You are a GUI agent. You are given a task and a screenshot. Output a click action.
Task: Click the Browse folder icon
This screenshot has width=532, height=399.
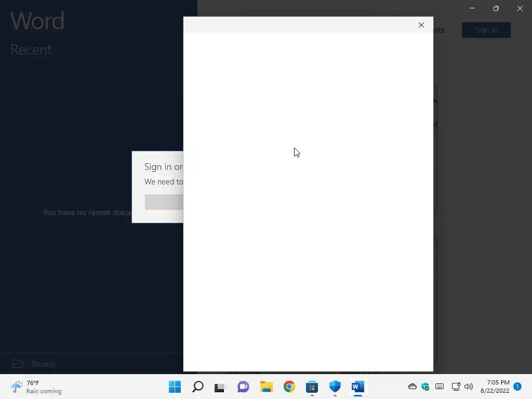[x=18, y=364]
